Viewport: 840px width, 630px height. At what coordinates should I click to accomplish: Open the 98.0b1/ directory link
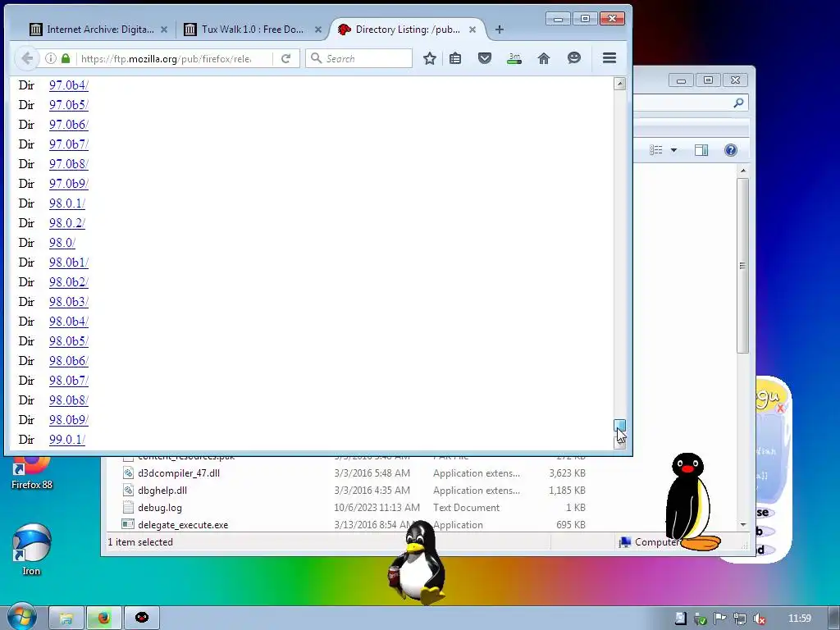click(x=69, y=262)
